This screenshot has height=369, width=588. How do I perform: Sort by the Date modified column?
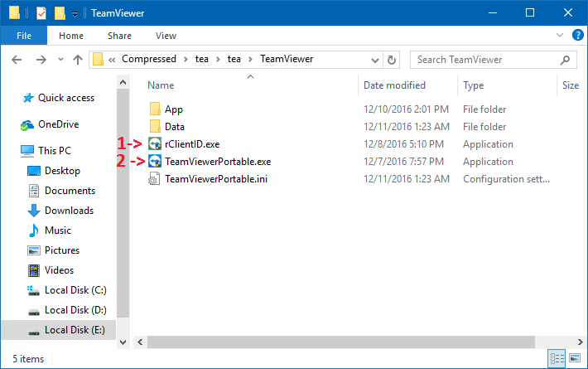tap(394, 85)
